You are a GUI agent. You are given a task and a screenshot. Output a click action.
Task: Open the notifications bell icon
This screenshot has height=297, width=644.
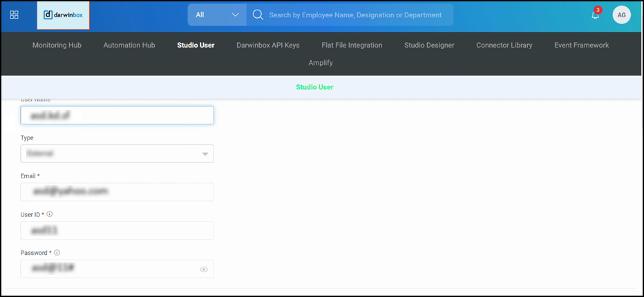point(595,15)
